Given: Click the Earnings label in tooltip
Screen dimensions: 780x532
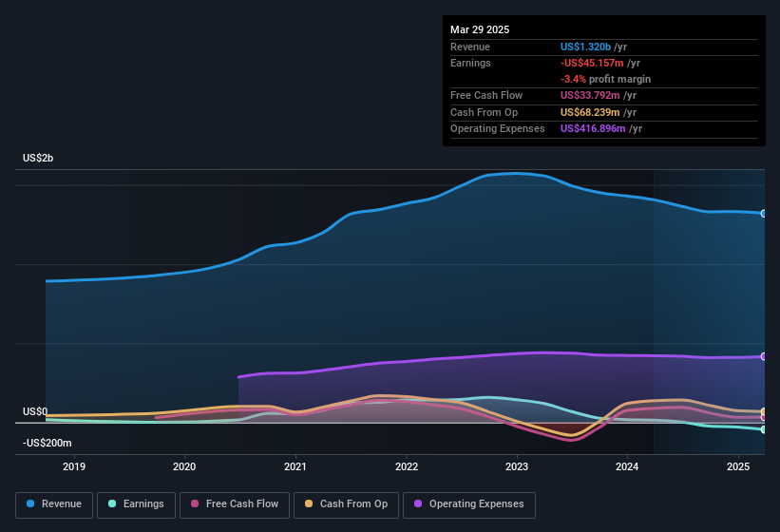Looking at the screenshot, I should pos(470,63).
